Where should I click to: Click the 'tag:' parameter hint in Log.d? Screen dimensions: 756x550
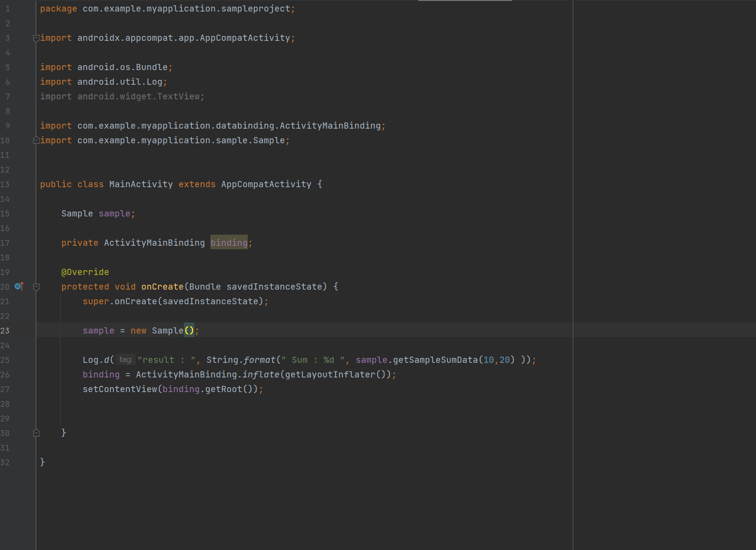coord(126,360)
